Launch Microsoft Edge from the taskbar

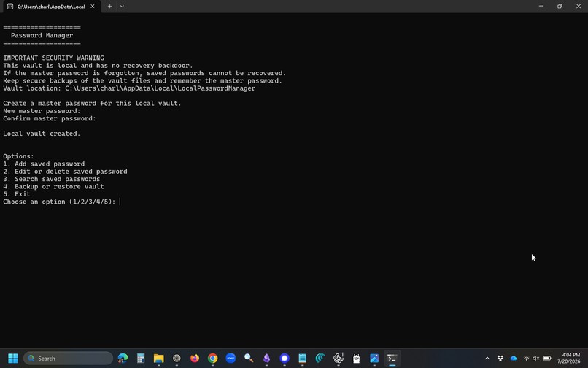pos(123,359)
